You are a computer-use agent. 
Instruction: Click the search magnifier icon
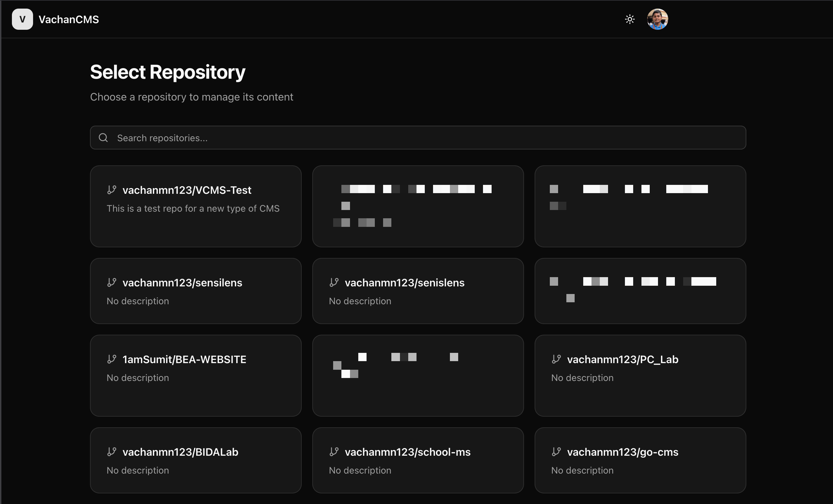coord(103,138)
